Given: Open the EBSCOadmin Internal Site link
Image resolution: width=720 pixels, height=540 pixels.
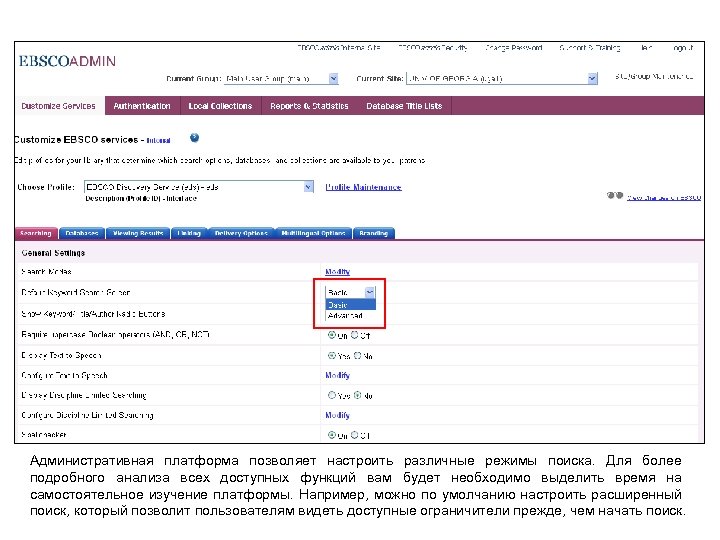Looking at the screenshot, I should point(339,48).
